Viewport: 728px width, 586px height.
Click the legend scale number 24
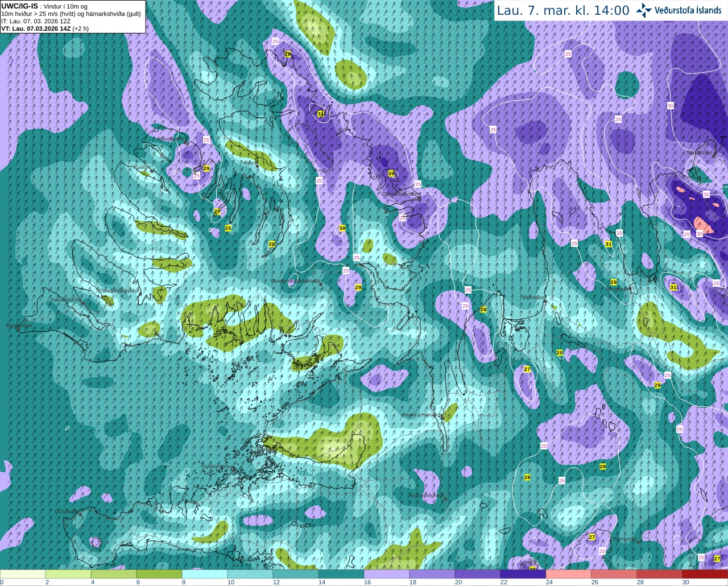tap(549, 582)
